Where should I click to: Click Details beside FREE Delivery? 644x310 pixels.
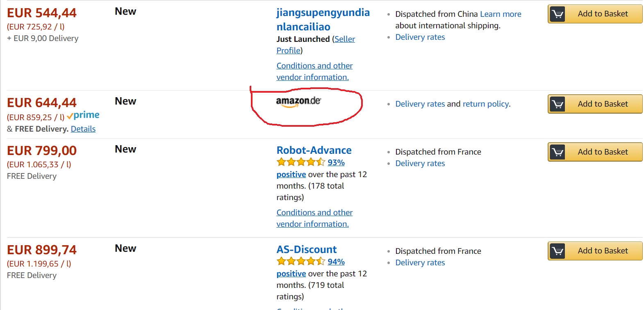pos(83,129)
